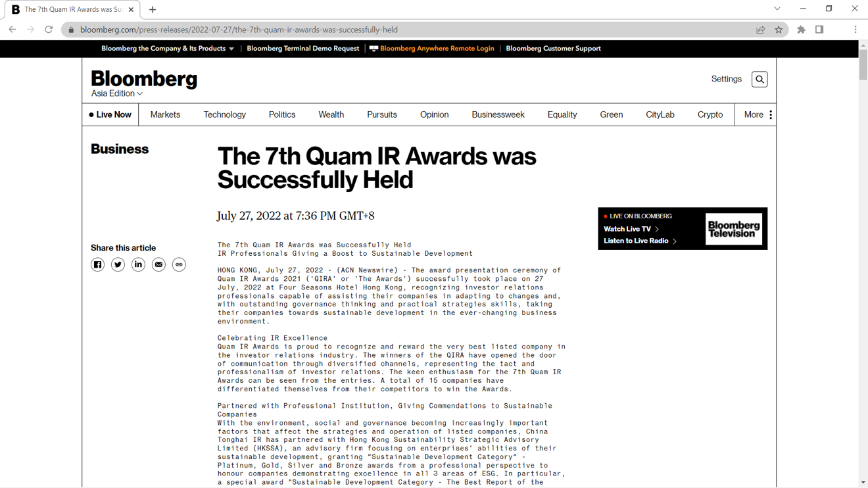This screenshot has height=488, width=868.
Task: Open Bloomberg Customer Support link
Action: [x=553, y=49]
